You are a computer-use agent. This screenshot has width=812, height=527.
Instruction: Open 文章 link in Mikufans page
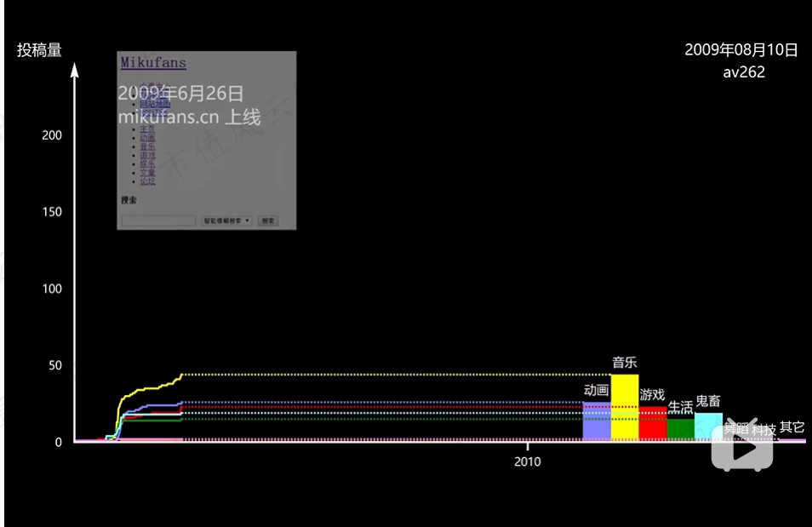coord(147,173)
